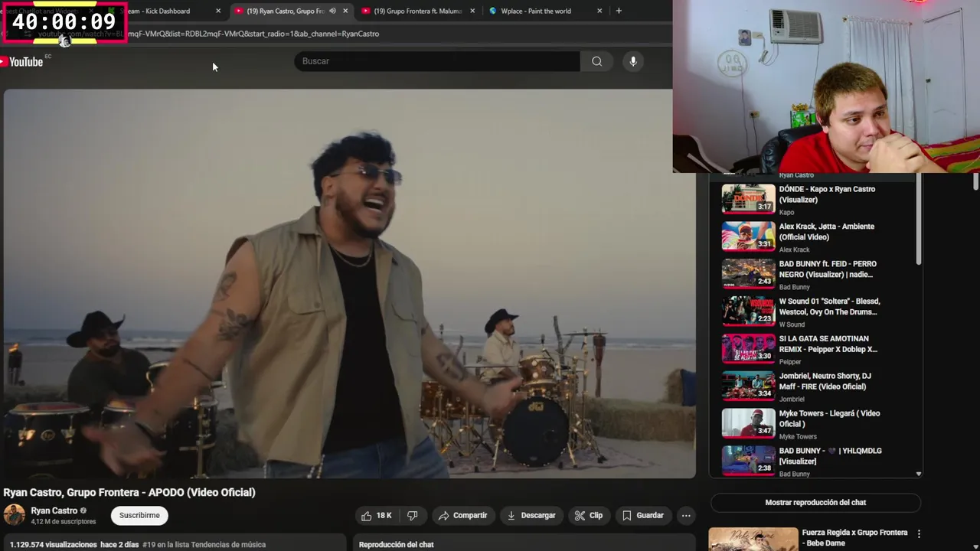Image resolution: width=980 pixels, height=551 pixels.
Task: Open BAD BUNNY YHLQMDLG Visualizer thumbnail
Action: point(748,461)
